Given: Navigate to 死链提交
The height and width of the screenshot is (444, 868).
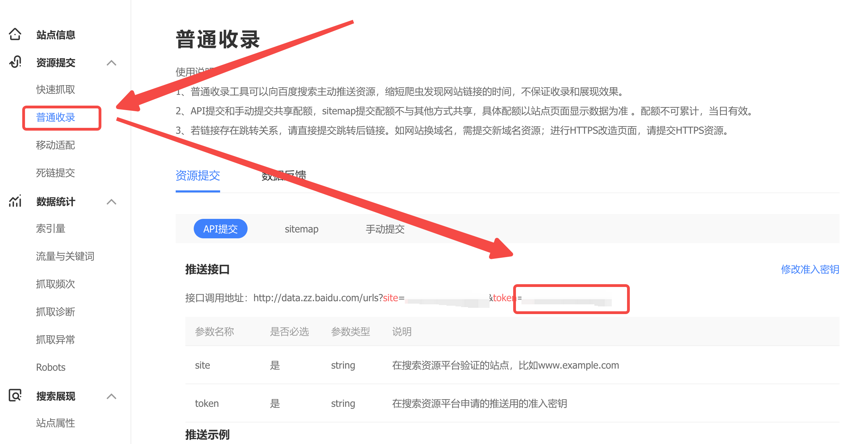Looking at the screenshot, I should pos(55,173).
